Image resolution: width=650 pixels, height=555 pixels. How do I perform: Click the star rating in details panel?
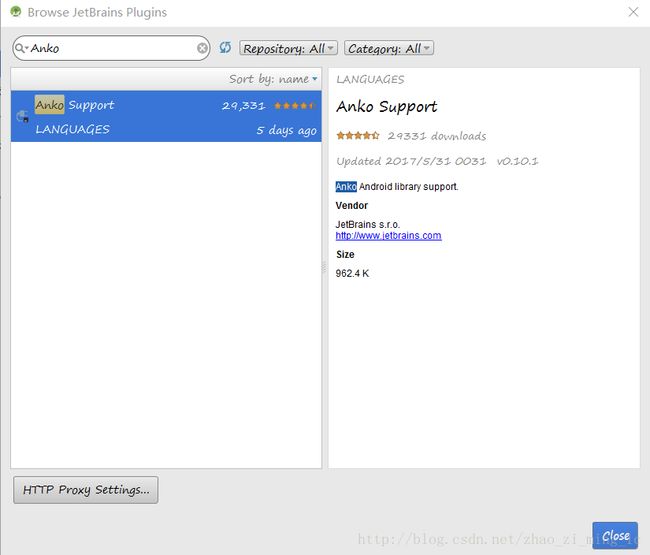pos(358,136)
